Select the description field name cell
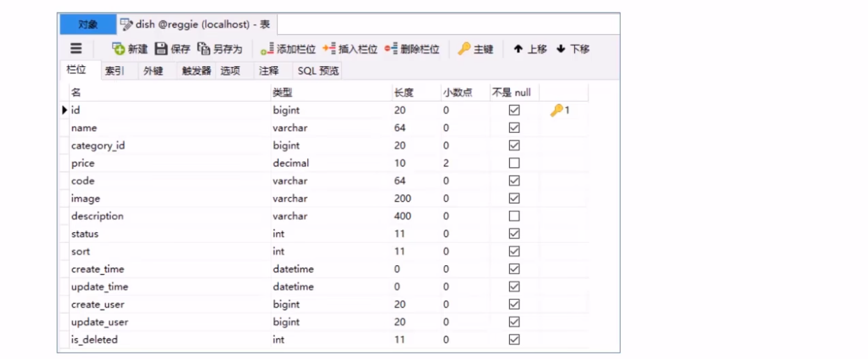This screenshot has height=359, width=868. tap(169, 216)
